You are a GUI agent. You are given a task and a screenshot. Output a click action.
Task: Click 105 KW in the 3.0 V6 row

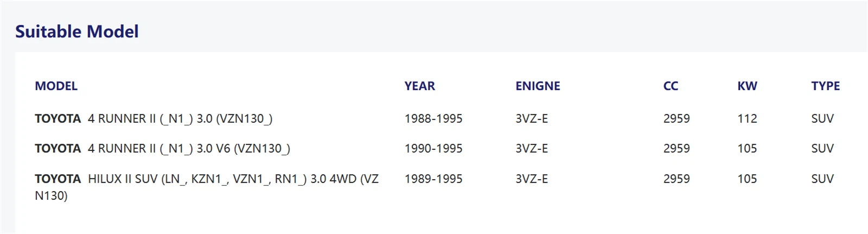[x=747, y=148]
